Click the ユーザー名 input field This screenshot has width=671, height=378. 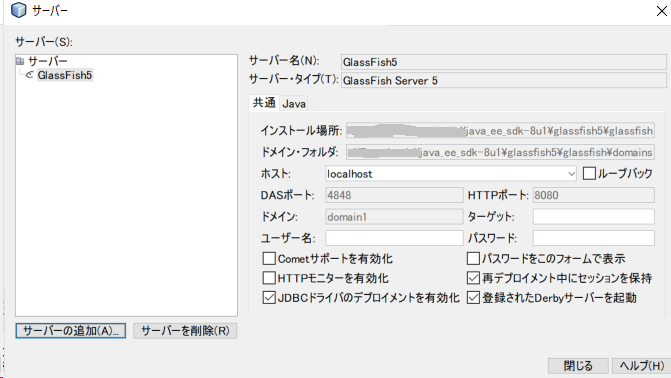tap(394, 238)
